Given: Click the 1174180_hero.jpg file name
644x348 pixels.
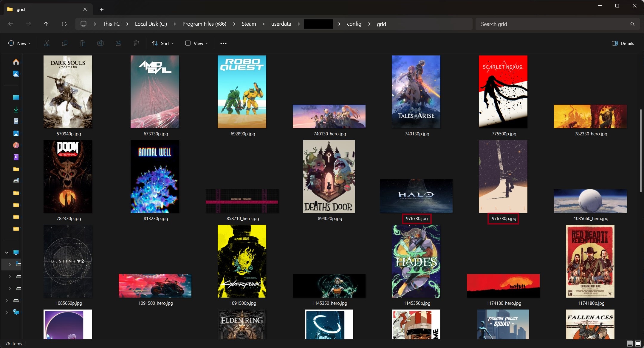Looking at the screenshot, I should (504, 303).
